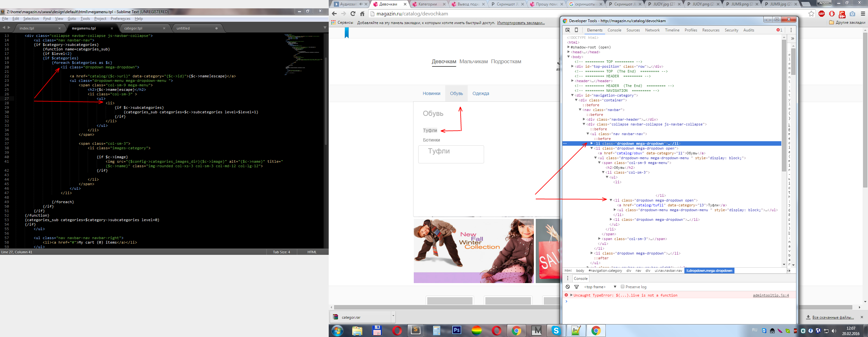Click the Chrome home icon
The height and width of the screenshot is (337, 868).
(362, 14)
